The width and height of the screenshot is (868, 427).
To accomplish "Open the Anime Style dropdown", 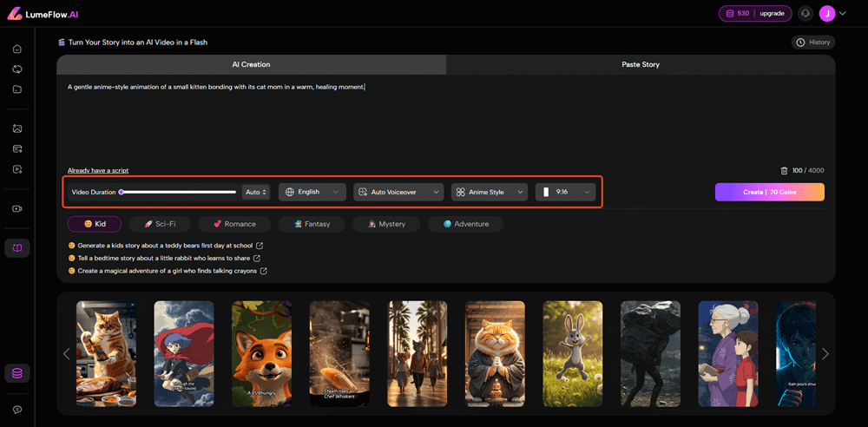I will pos(490,192).
